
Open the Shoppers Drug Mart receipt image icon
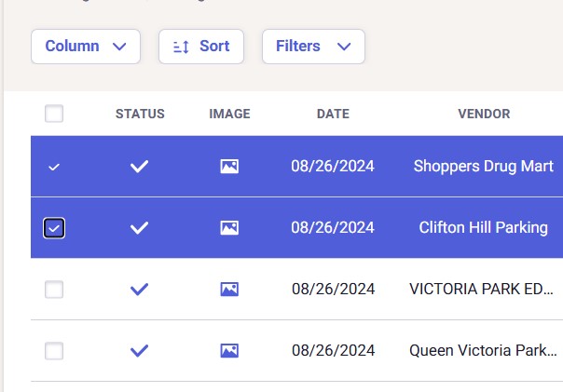229,167
